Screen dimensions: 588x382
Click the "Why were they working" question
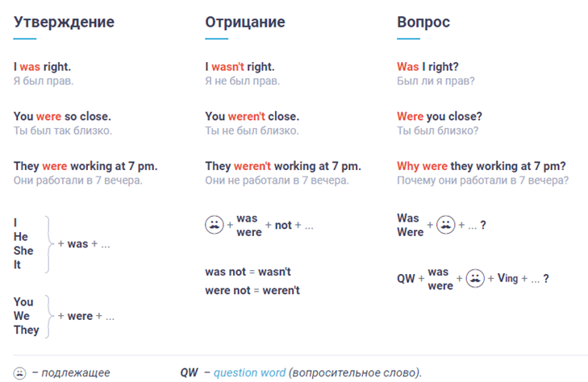[x=481, y=166]
